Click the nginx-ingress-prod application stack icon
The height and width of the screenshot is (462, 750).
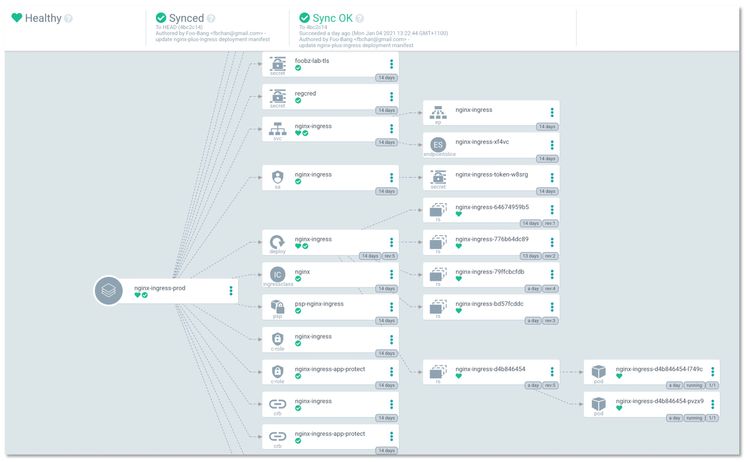(x=108, y=291)
